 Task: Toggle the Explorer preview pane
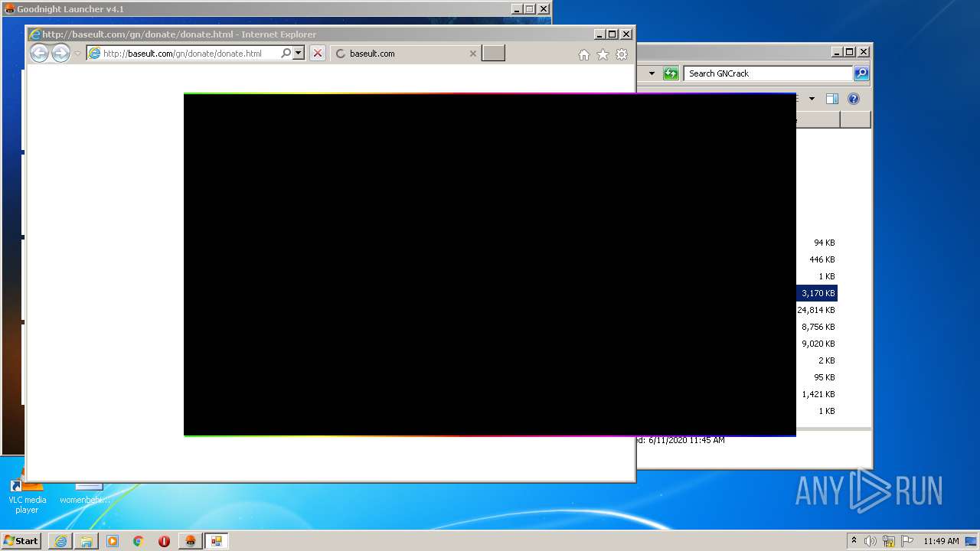click(x=832, y=99)
